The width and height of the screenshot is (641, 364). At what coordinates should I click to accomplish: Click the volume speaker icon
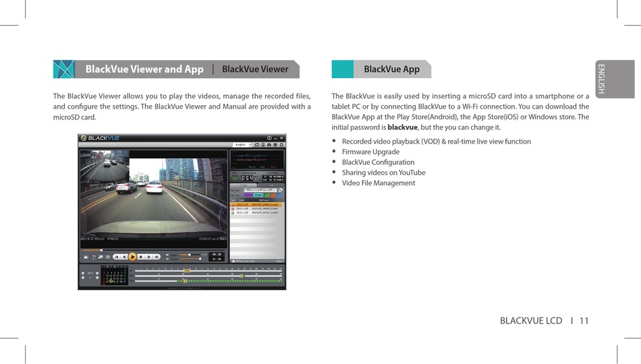point(167,259)
